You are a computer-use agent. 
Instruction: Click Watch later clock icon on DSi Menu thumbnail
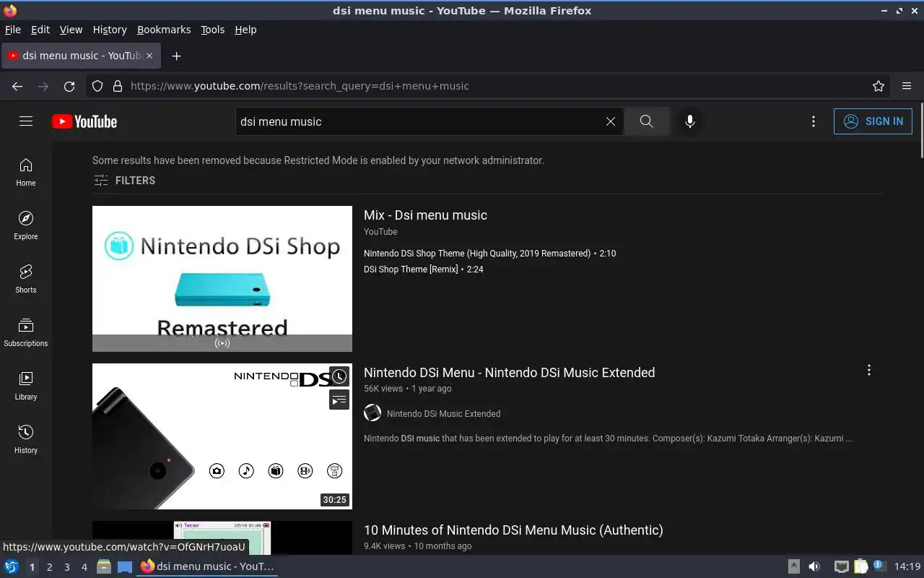(339, 376)
